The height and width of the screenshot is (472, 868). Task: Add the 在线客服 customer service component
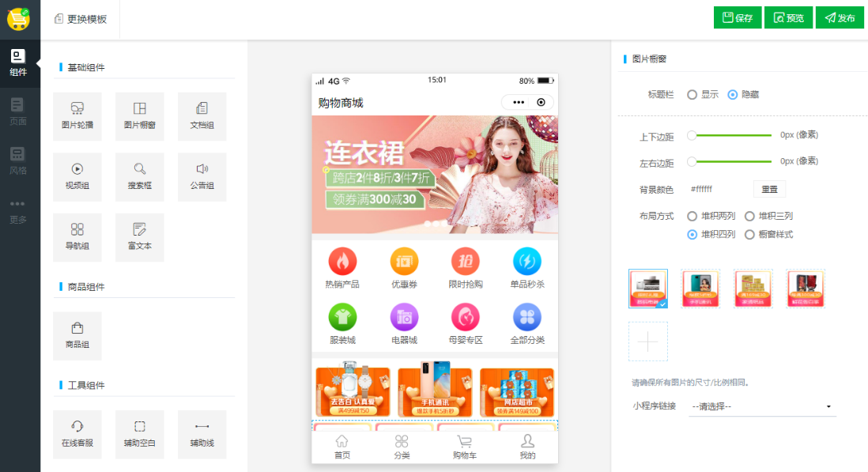point(77,434)
